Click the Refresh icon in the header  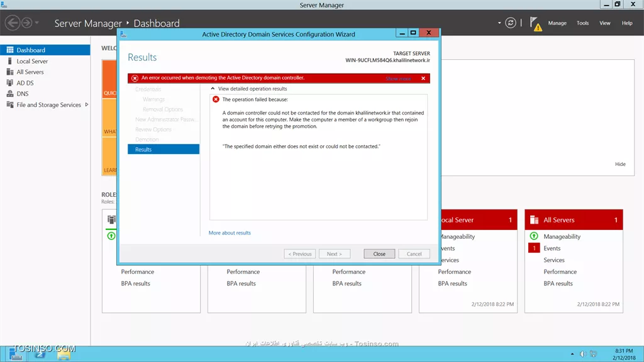point(511,23)
